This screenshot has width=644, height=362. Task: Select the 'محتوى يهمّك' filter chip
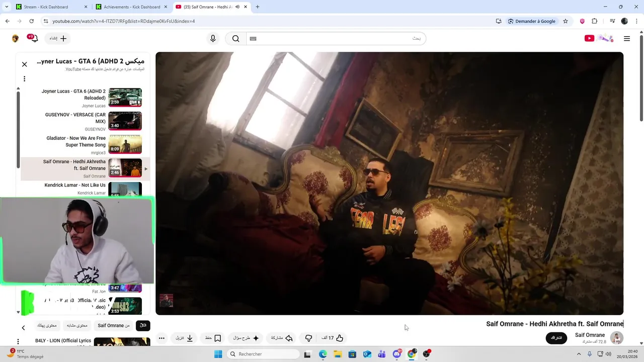(47, 325)
